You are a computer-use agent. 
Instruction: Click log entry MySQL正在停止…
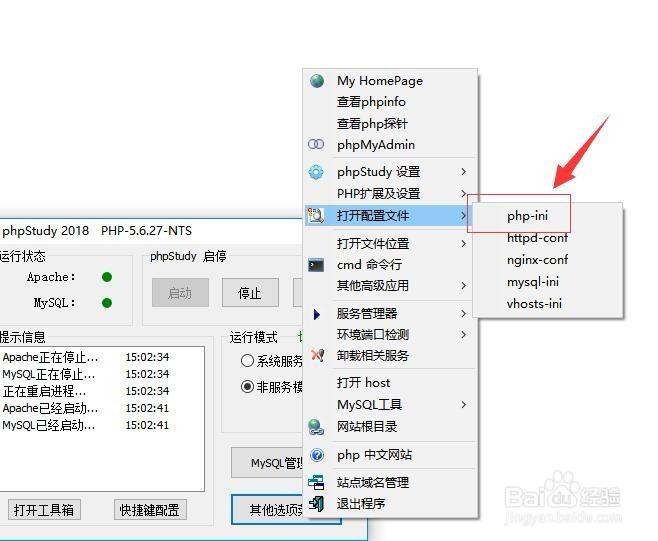click(49, 374)
